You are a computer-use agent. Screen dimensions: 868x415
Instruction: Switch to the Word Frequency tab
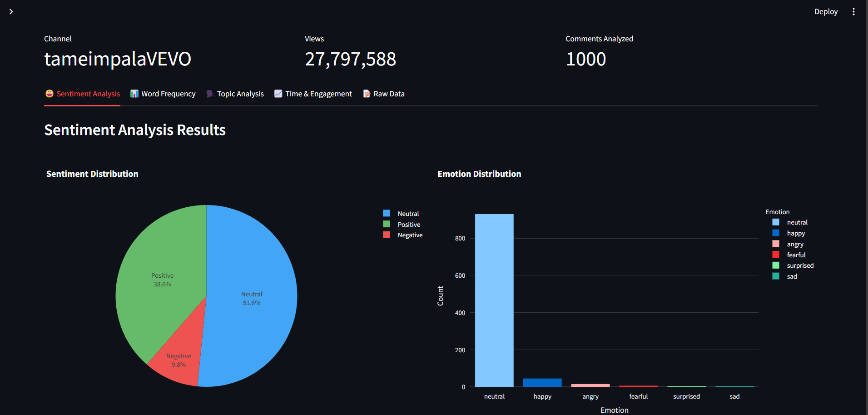coord(163,94)
